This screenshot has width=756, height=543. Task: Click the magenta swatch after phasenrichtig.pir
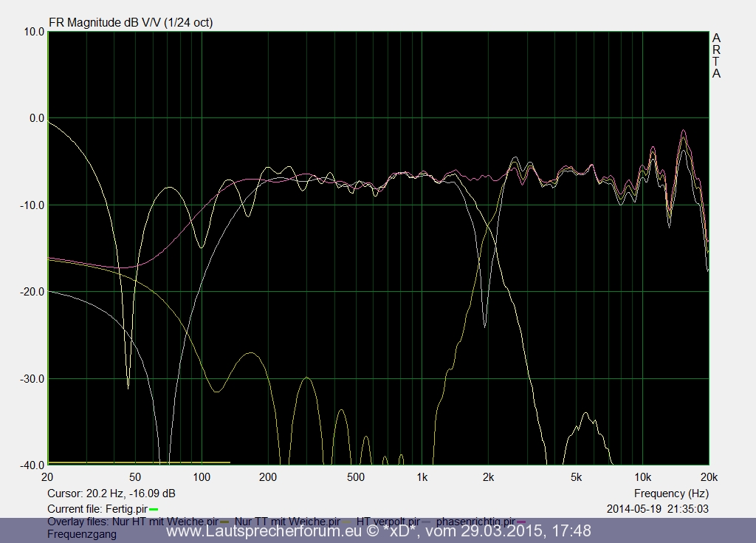521,522
